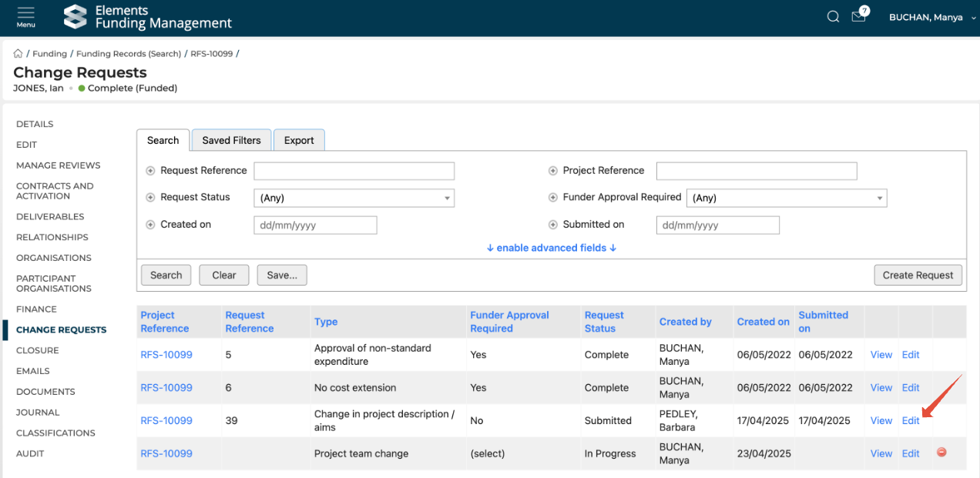Click the Created on date field
The image size is (980, 478).
[315, 226]
